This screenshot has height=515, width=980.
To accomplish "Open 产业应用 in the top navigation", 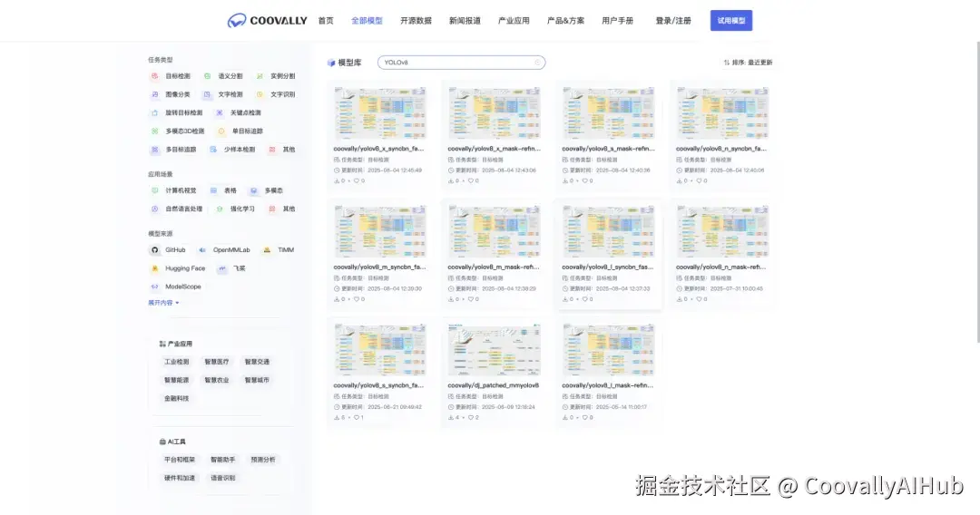I will [x=514, y=21].
